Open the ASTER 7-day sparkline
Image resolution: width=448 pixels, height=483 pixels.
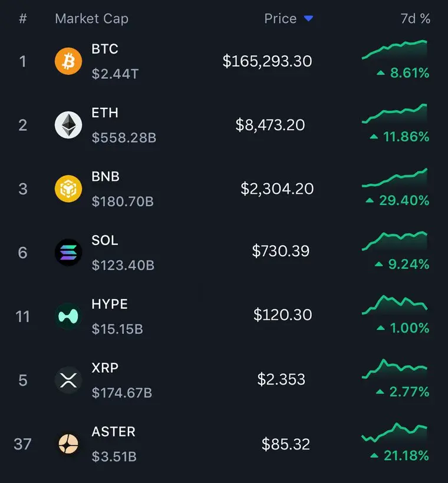click(395, 432)
